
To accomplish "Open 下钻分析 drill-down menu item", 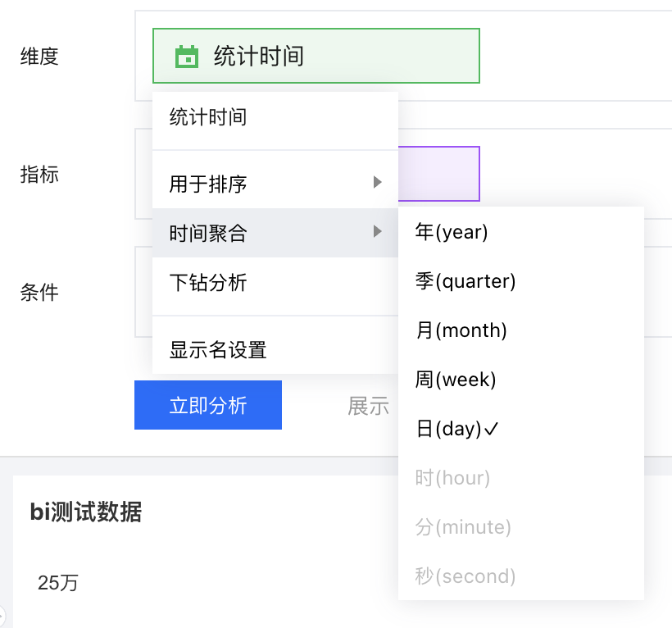I will tap(208, 284).
